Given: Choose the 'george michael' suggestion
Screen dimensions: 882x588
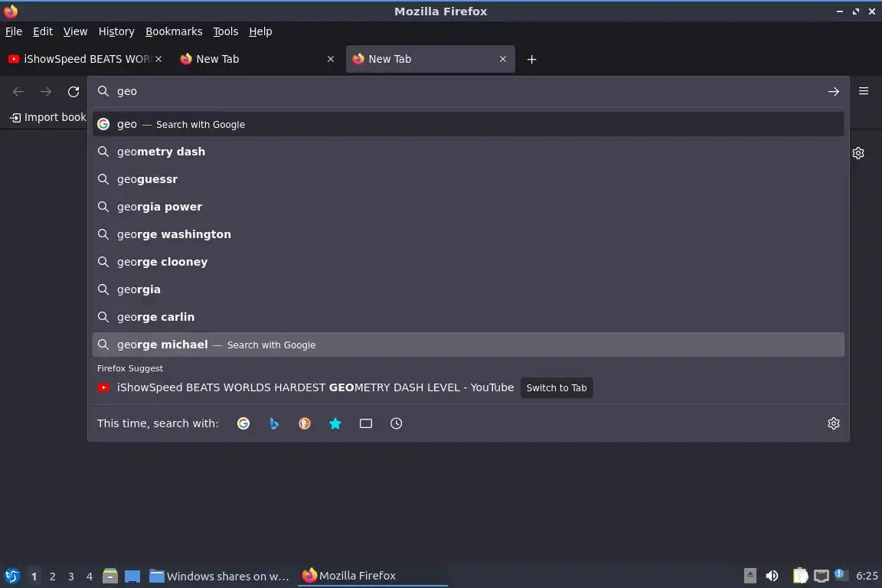Looking at the screenshot, I should 468,345.
